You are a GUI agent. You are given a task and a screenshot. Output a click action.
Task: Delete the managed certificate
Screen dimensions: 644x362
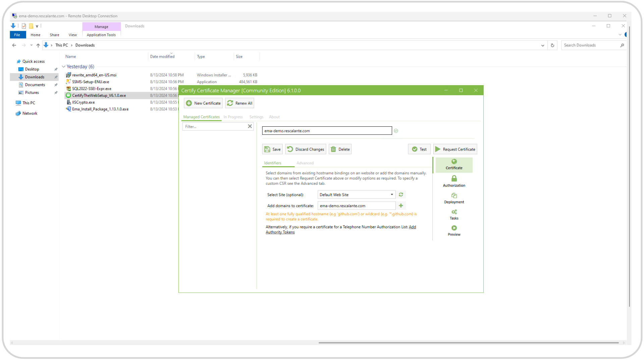340,149
